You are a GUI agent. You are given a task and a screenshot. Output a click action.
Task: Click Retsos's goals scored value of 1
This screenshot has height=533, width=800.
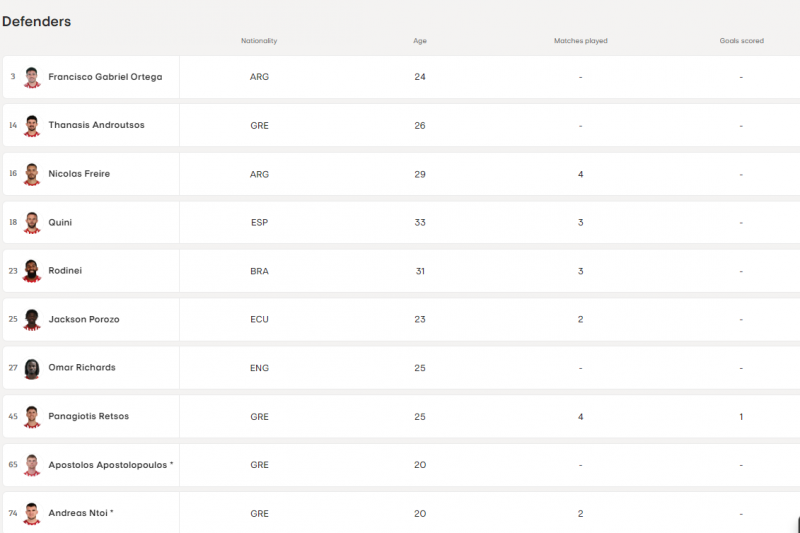(x=741, y=417)
